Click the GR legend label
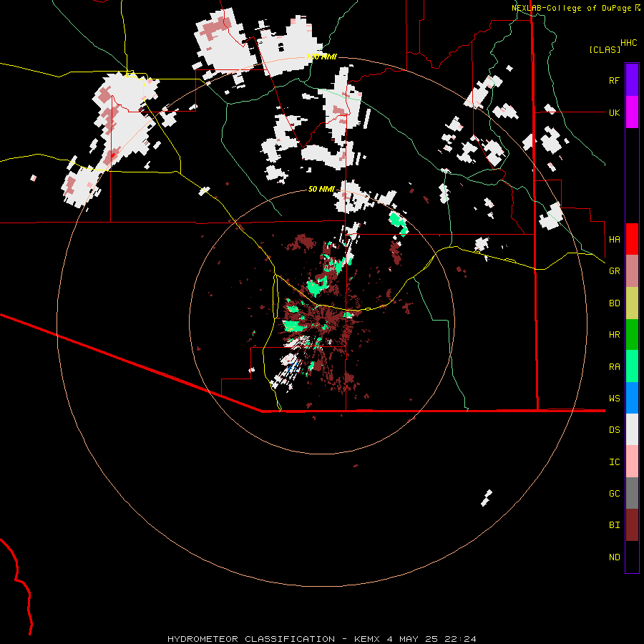This screenshot has height=644, width=644. [614, 271]
